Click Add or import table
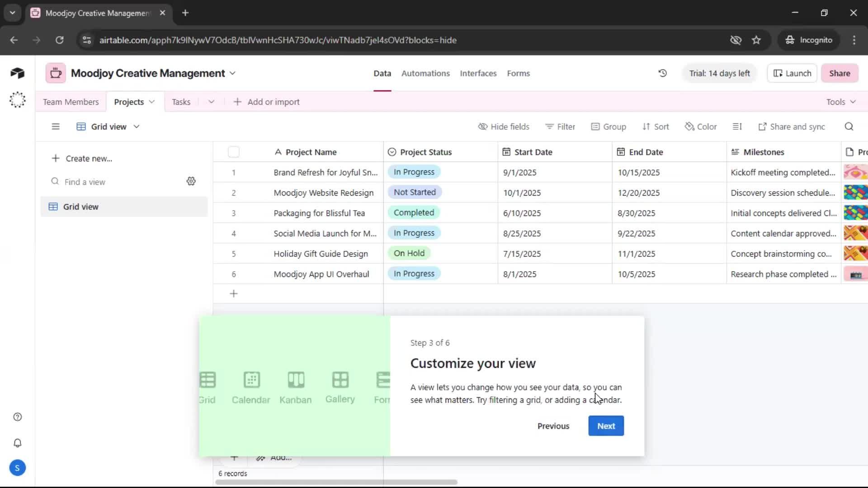Screen dimensions: 868x488 pos(266,102)
